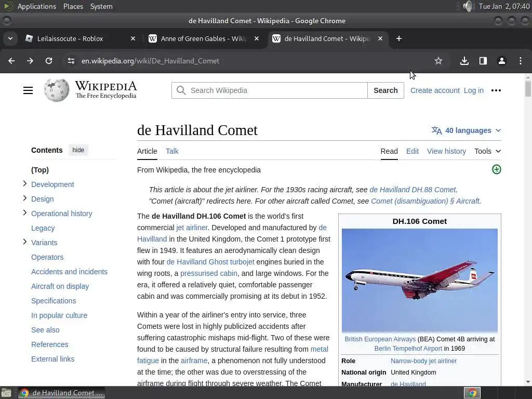Open the Applications menu
Screen dimensions: 532x399
(37, 6)
